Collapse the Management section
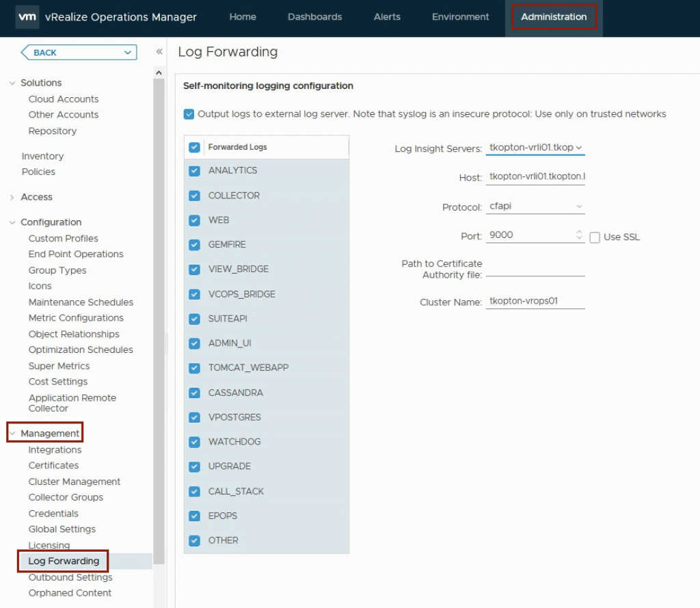Viewport: 700px width, 608px height. point(12,434)
